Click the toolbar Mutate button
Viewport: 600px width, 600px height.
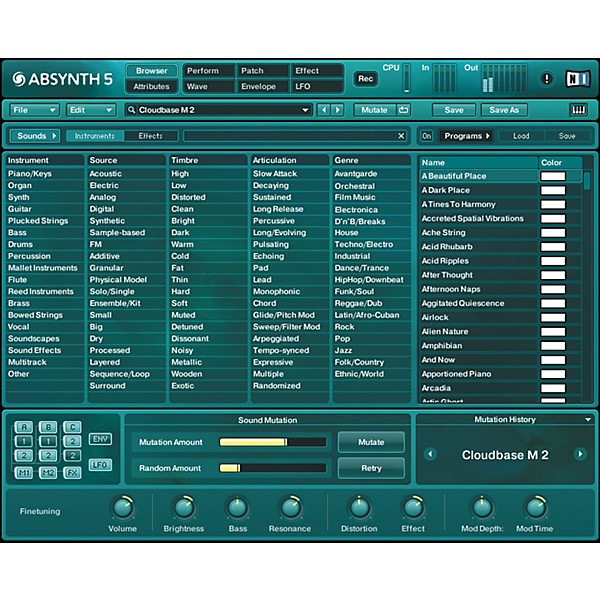(374, 110)
